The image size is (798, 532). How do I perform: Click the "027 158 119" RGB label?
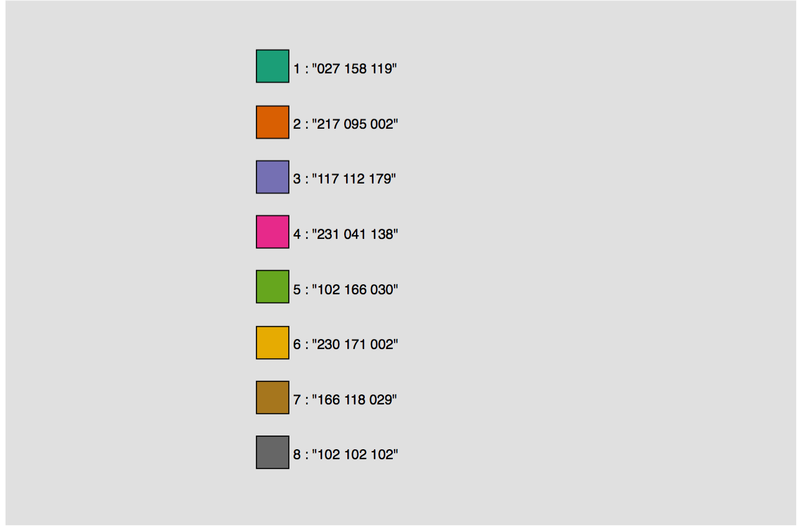[x=354, y=69]
